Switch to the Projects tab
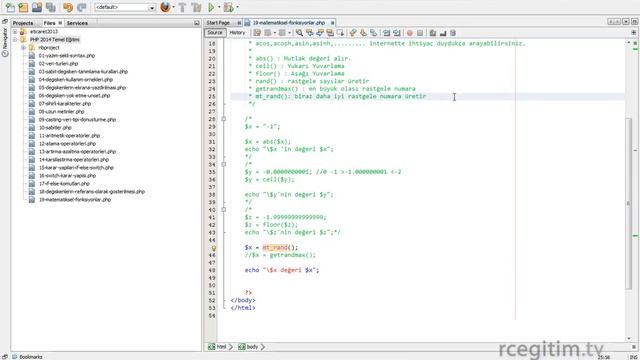640x360 pixels. (23, 23)
